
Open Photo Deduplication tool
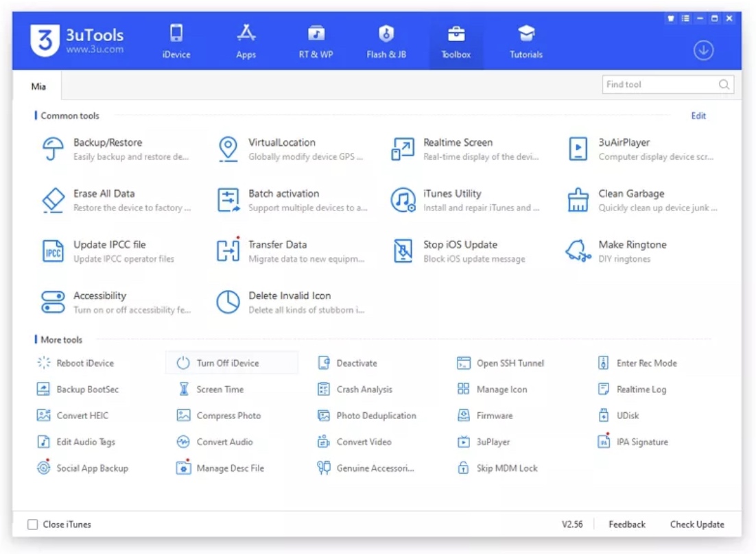click(367, 416)
